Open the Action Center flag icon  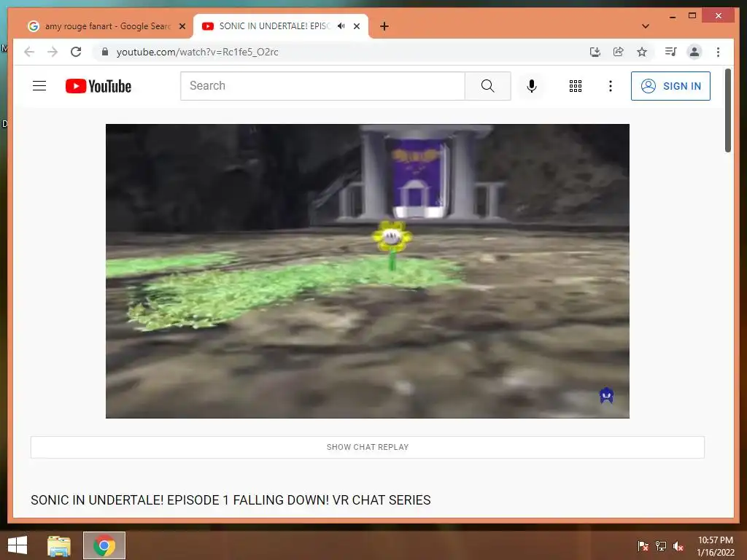pos(643,545)
